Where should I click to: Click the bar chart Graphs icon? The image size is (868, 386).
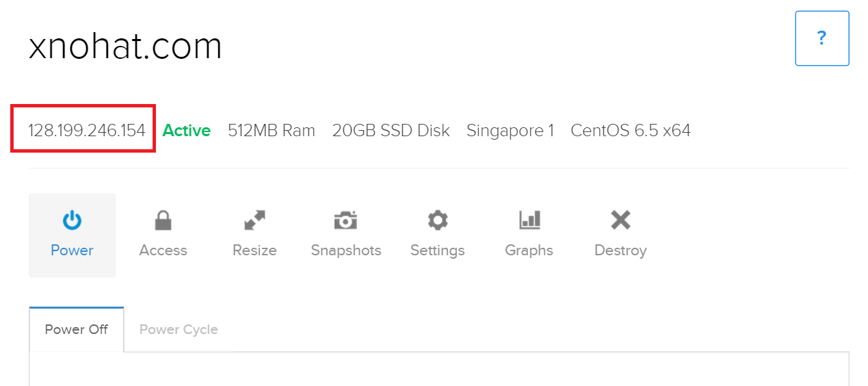529,220
